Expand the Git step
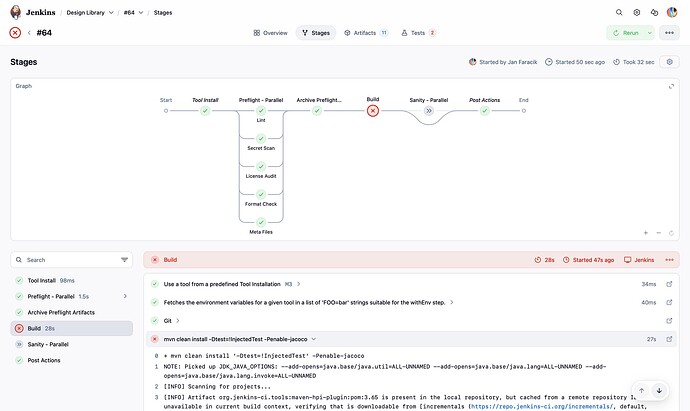 pyautogui.click(x=178, y=321)
